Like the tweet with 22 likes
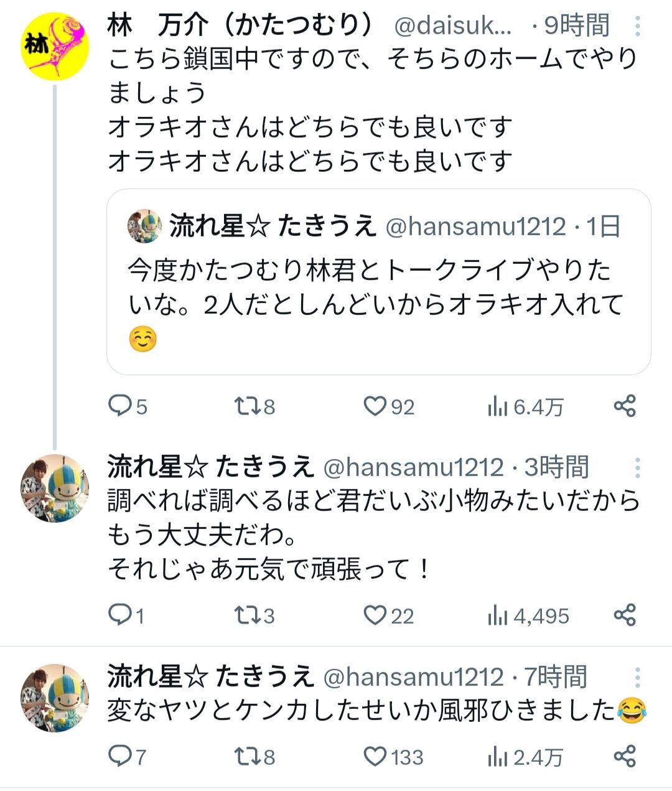 coord(389,615)
